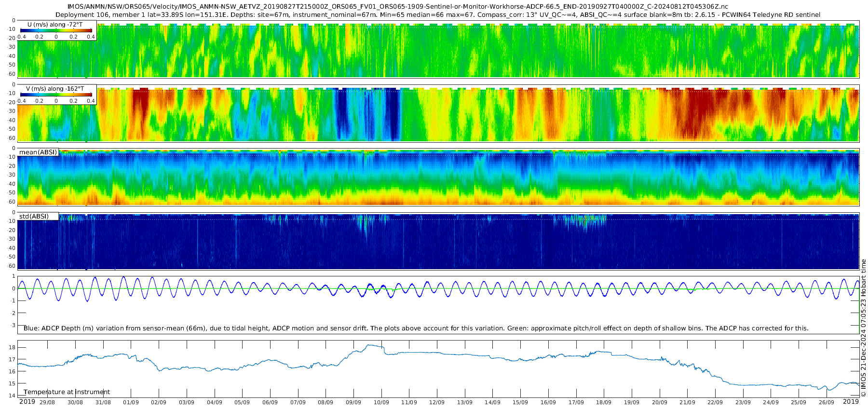Click the V velocity colorbar legend

click(x=56, y=95)
